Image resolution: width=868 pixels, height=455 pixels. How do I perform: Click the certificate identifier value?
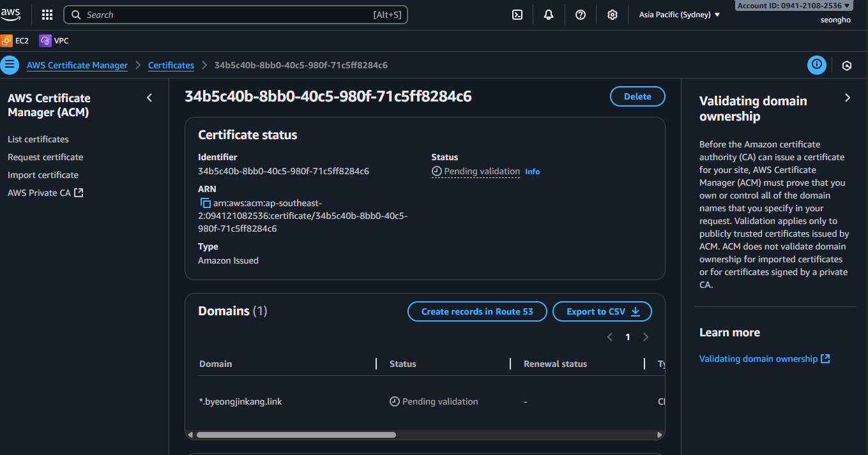pos(284,171)
